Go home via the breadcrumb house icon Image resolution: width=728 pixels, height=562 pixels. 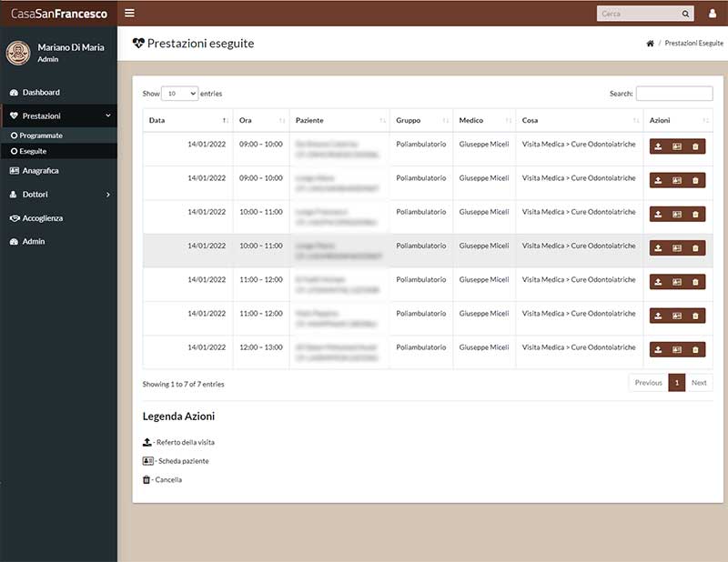pos(650,43)
